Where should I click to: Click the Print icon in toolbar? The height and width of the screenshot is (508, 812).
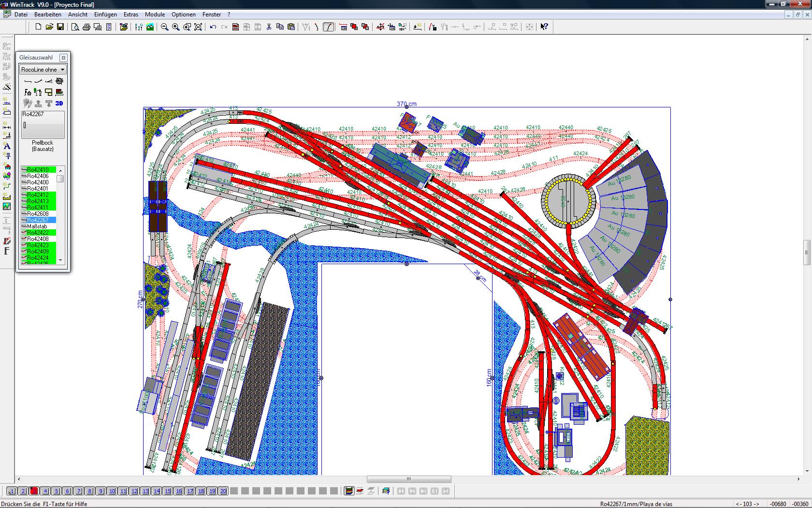pos(87,27)
